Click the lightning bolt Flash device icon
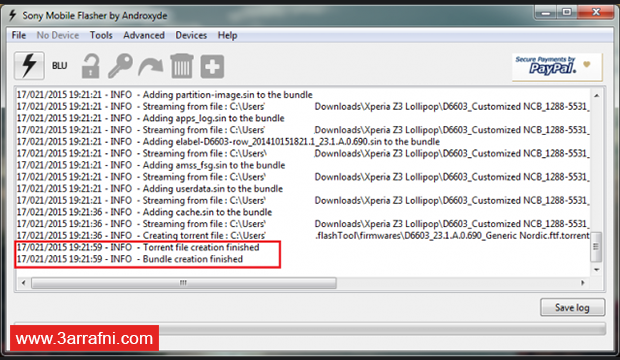The width and height of the screenshot is (620, 360). (29, 65)
